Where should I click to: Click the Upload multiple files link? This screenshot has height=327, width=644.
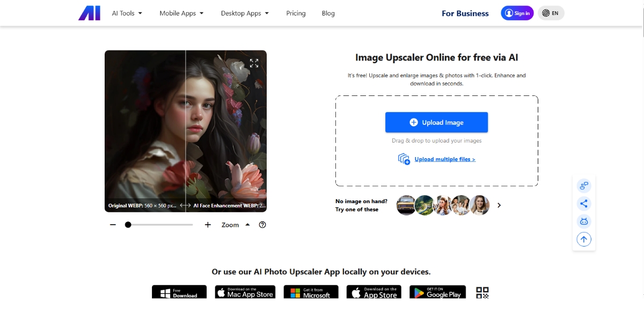click(445, 159)
